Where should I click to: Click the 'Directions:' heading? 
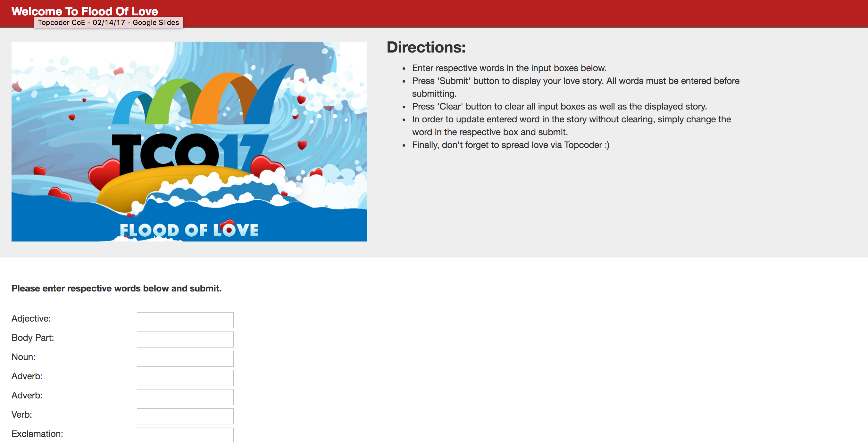click(426, 47)
